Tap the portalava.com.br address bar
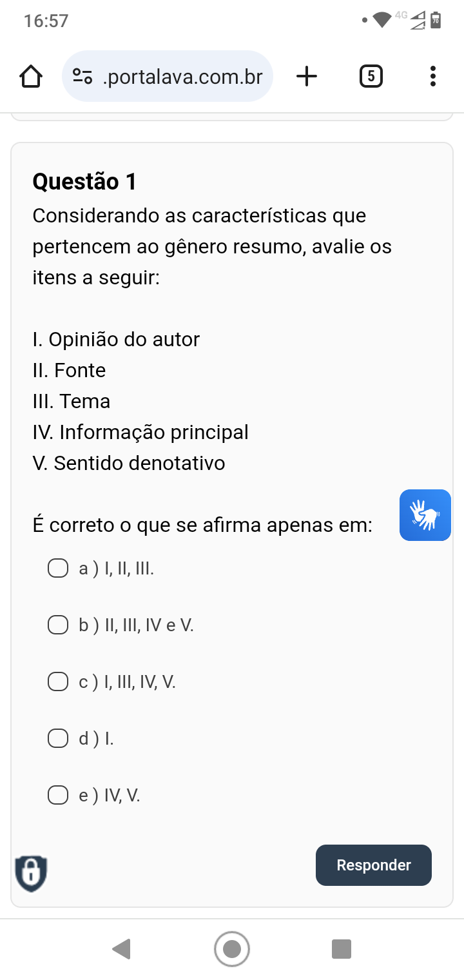 (x=182, y=77)
